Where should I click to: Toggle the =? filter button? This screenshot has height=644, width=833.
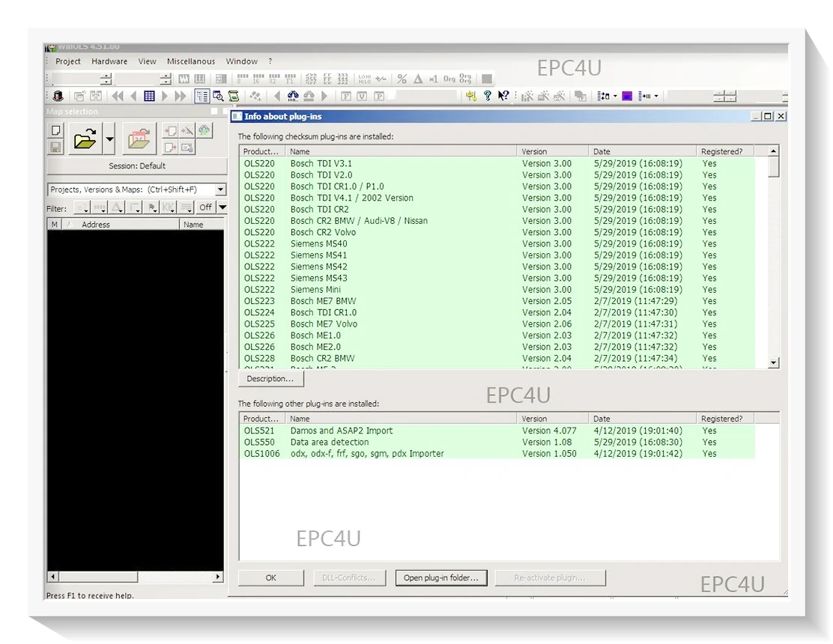(x=82, y=207)
